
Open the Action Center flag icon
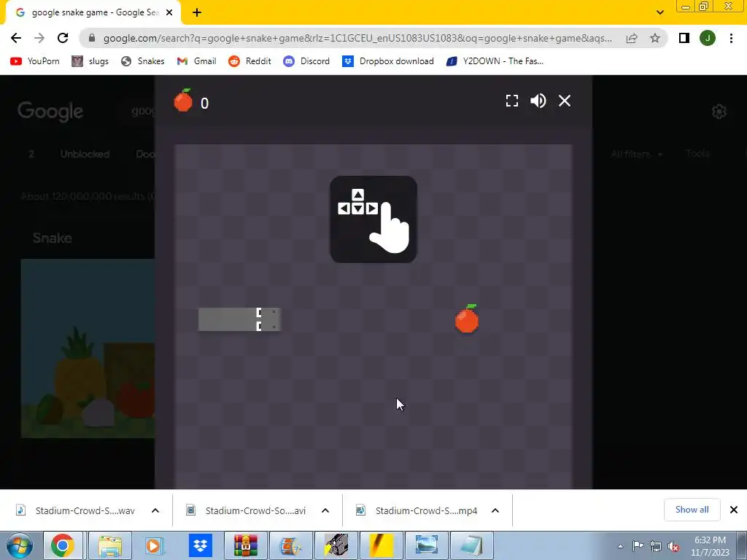638,546
